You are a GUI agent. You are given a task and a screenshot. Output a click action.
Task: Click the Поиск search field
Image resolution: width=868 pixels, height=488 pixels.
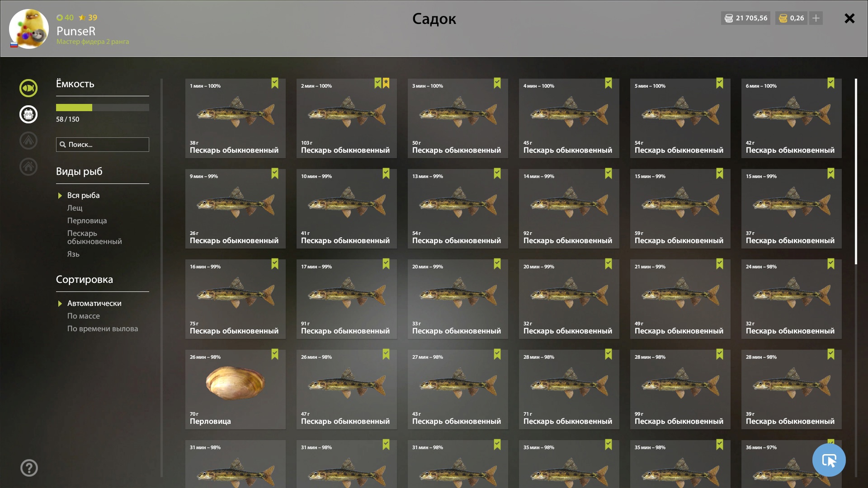(103, 145)
